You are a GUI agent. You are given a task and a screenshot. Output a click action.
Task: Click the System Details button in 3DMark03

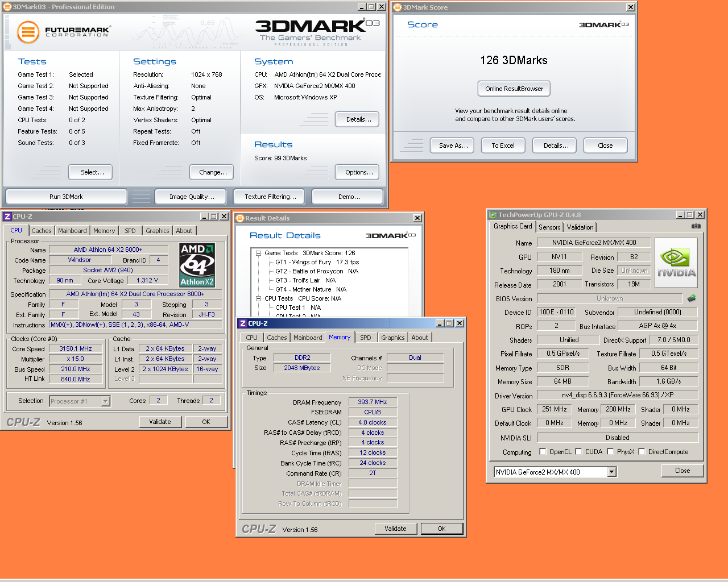pos(358,119)
